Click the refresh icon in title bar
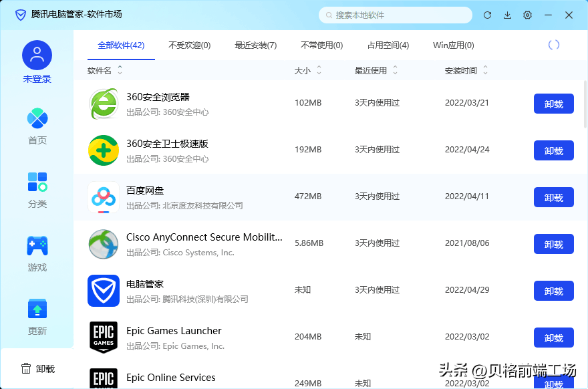This screenshot has width=588, height=389. tap(487, 15)
